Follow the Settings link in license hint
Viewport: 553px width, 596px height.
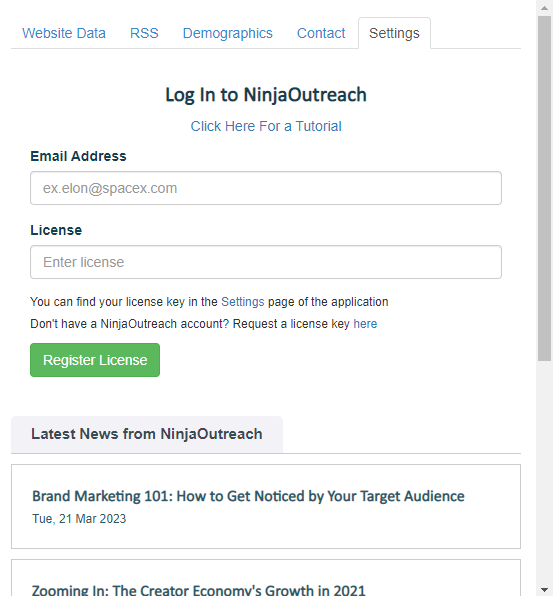[242, 302]
